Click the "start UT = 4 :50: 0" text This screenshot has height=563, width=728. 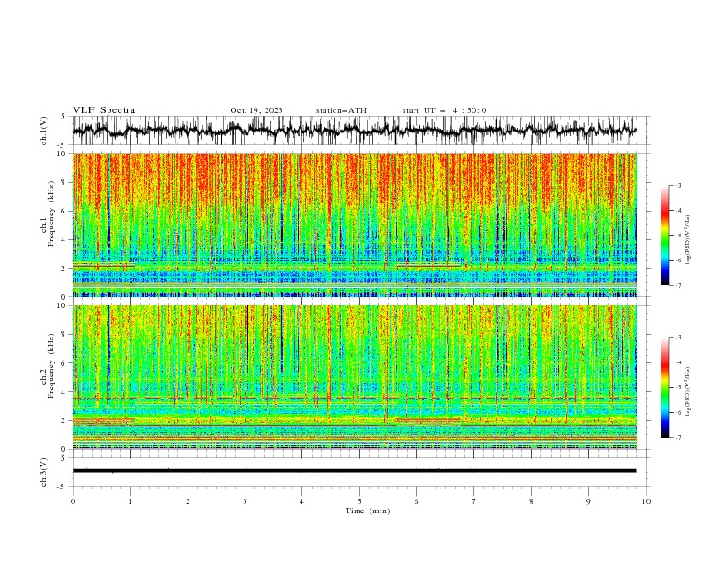[444, 110]
